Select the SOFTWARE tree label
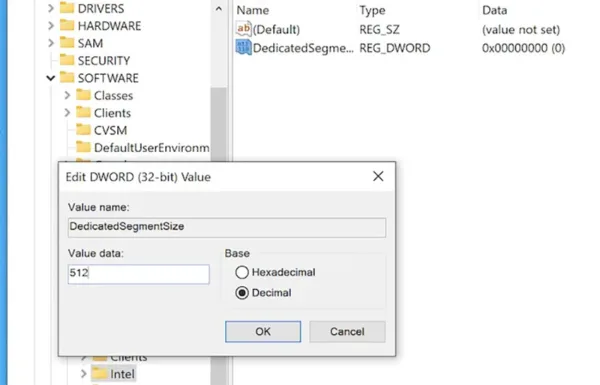This screenshot has height=385, width=600. [x=108, y=78]
